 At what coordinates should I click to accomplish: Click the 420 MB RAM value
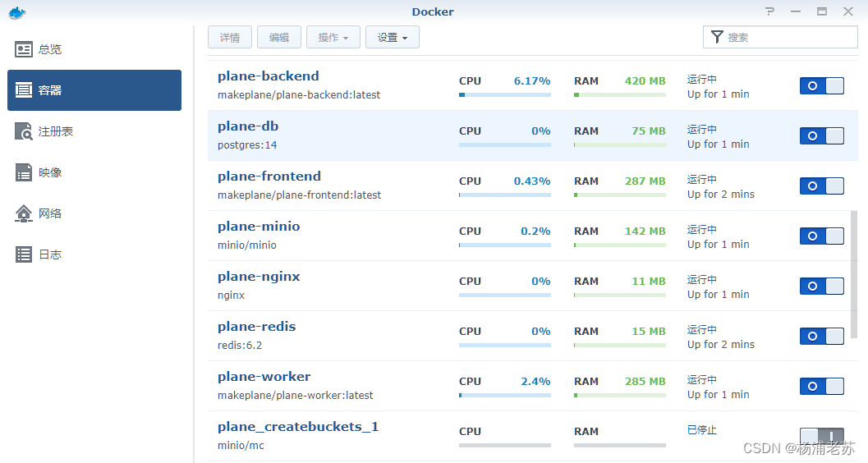(x=645, y=80)
